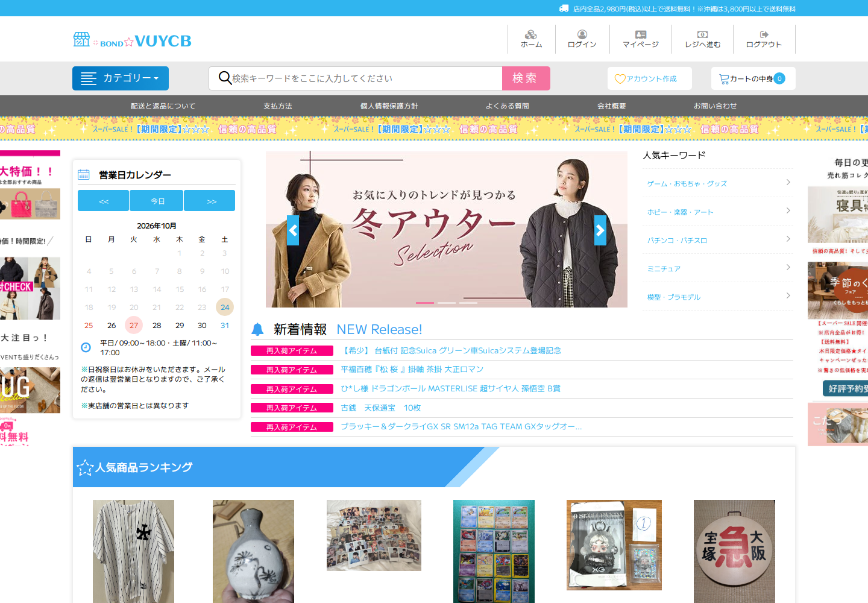Image resolution: width=868 pixels, height=603 pixels.
Task: Expand 模型・プラモデル keyword chevron
Action: click(x=788, y=295)
